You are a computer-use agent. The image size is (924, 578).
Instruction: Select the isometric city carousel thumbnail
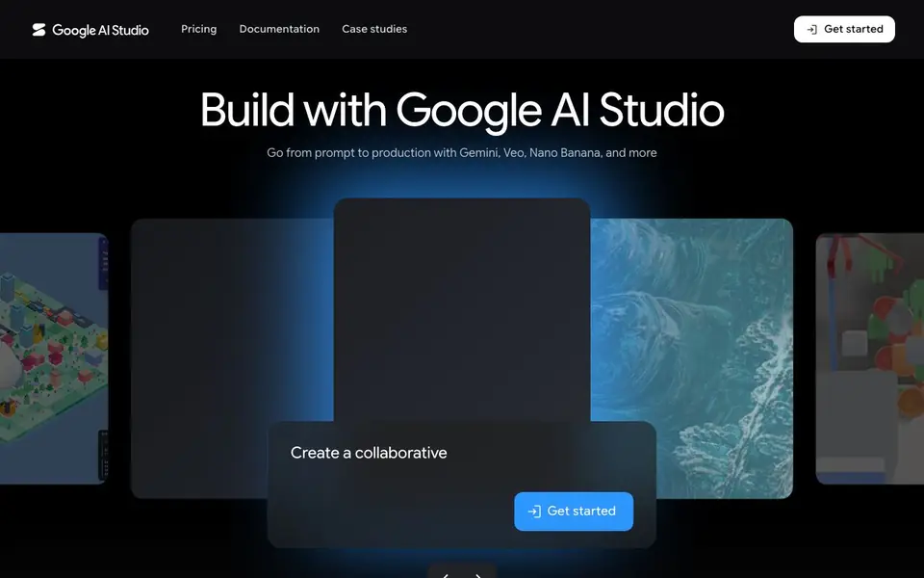pos(54,358)
